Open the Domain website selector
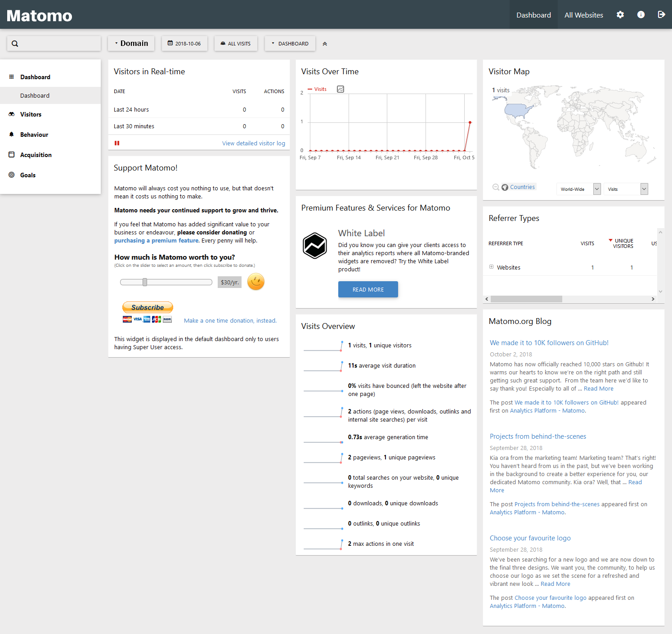672x634 pixels. [131, 44]
